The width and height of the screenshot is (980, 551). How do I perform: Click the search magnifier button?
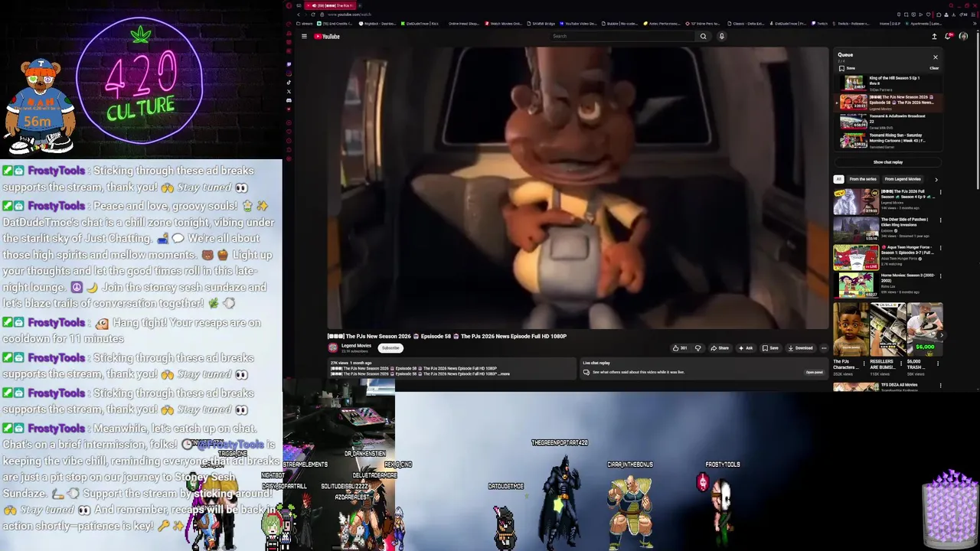click(x=703, y=36)
